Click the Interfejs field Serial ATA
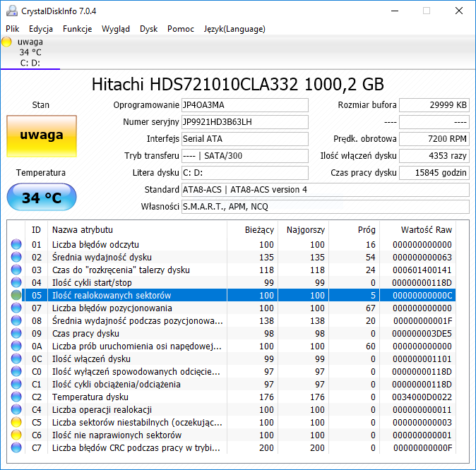This screenshot has width=476, height=470. click(244, 139)
